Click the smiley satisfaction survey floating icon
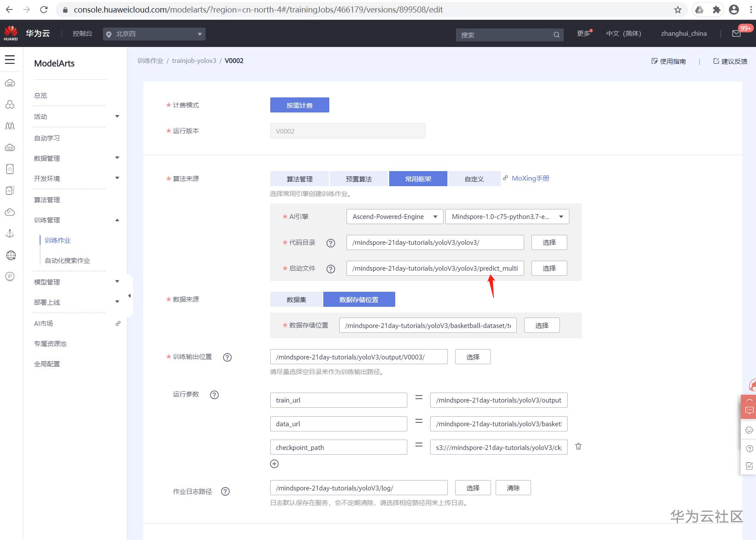The image size is (756, 540). [750, 430]
